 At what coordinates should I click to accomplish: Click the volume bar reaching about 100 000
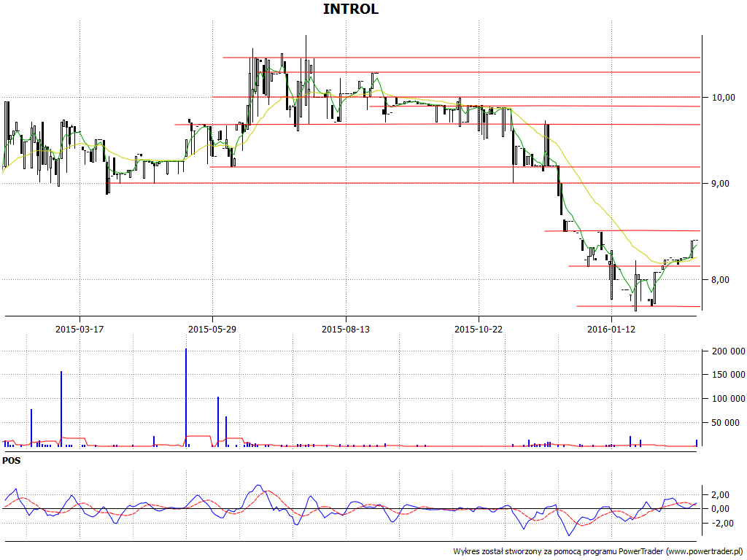tap(217, 421)
